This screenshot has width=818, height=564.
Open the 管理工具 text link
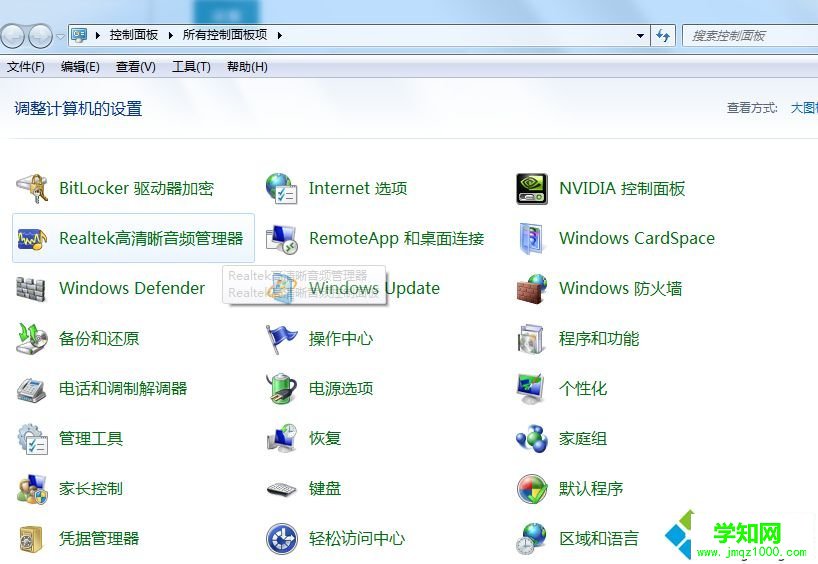91,439
